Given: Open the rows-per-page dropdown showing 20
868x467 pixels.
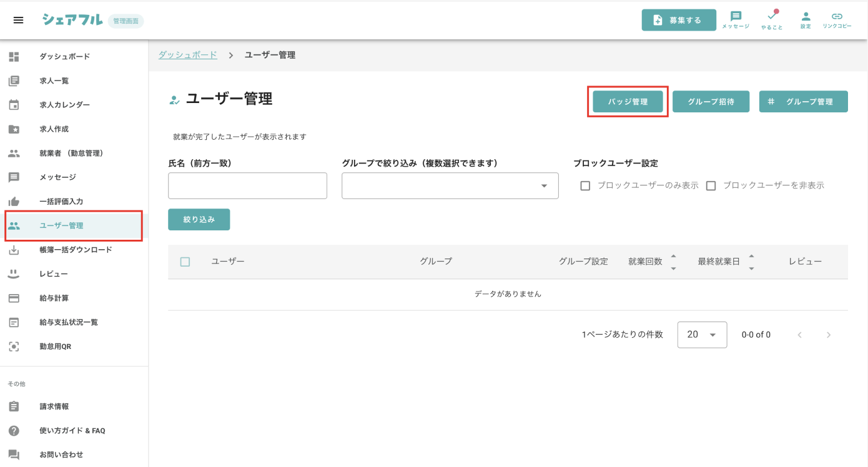Looking at the screenshot, I should (702, 335).
